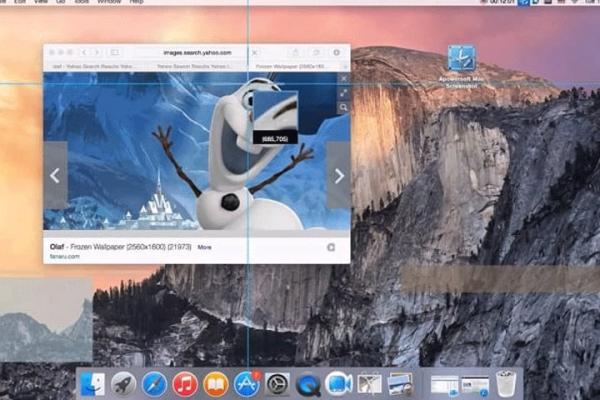
Task: Switch to 'olaf - Yahoo Search Results' tab
Action: point(93,66)
